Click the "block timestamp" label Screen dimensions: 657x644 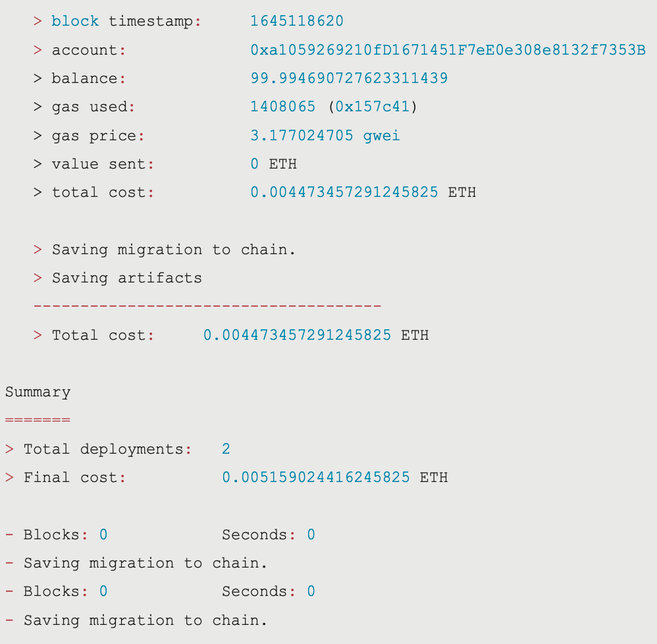tap(122, 21)
